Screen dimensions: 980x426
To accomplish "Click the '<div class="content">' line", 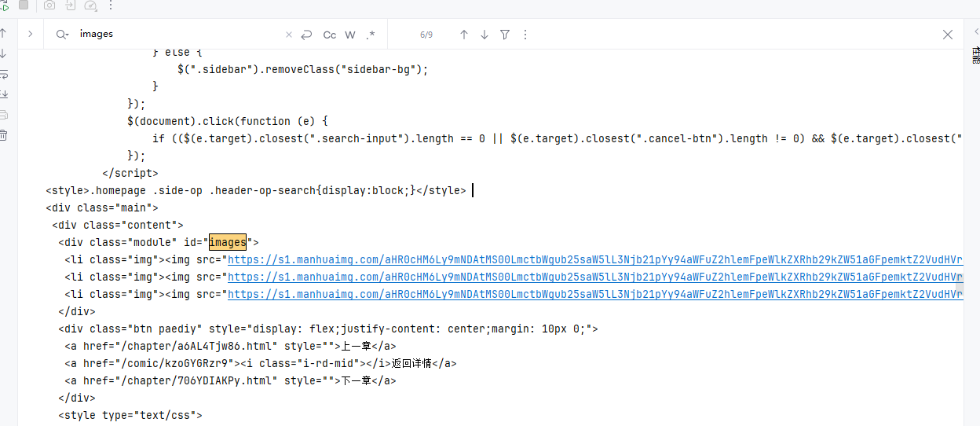I will pyautogui.click(x=118, y=225).
